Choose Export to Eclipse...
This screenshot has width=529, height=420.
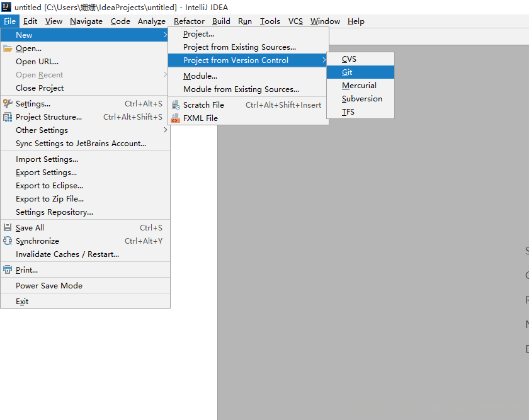coord(85,185)
